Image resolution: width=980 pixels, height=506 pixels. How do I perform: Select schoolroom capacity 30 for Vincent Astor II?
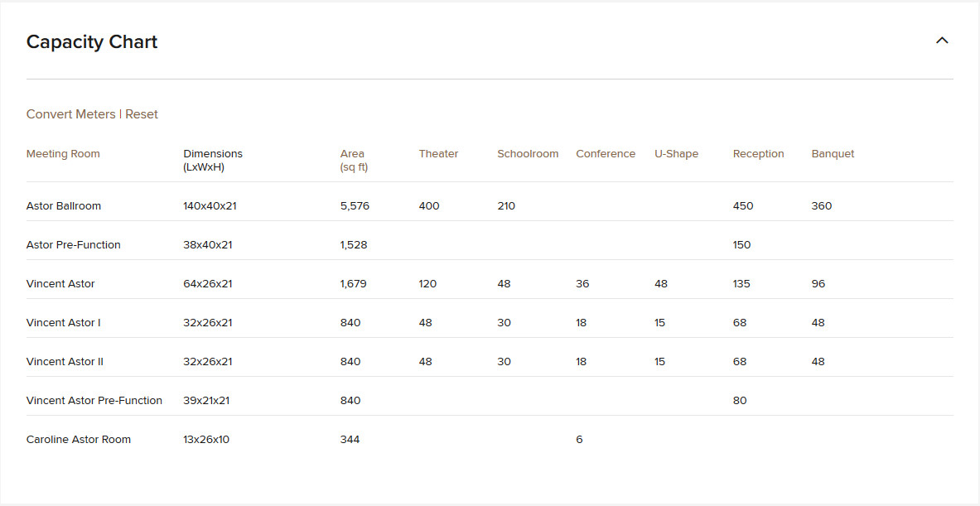point(504,362)
